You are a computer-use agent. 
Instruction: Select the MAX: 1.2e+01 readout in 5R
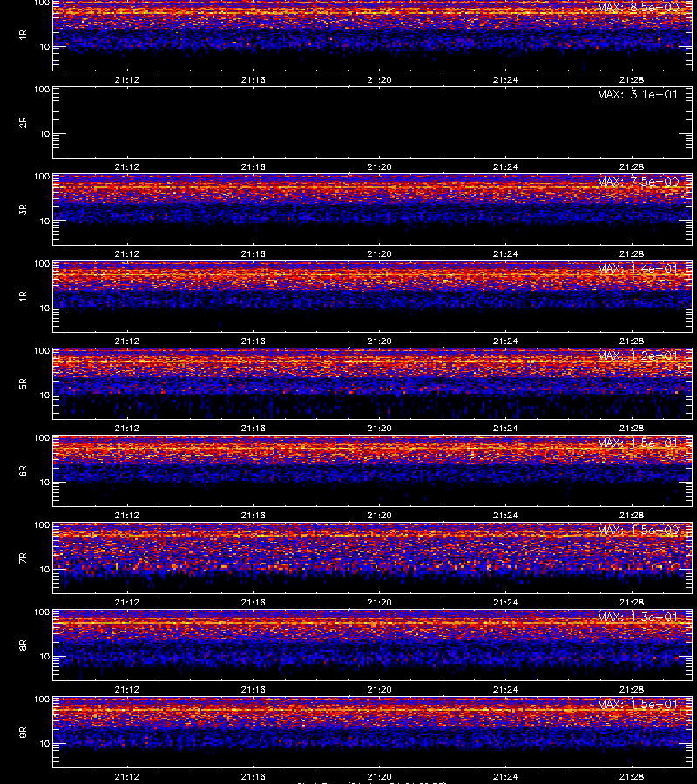tap(638, 355)
